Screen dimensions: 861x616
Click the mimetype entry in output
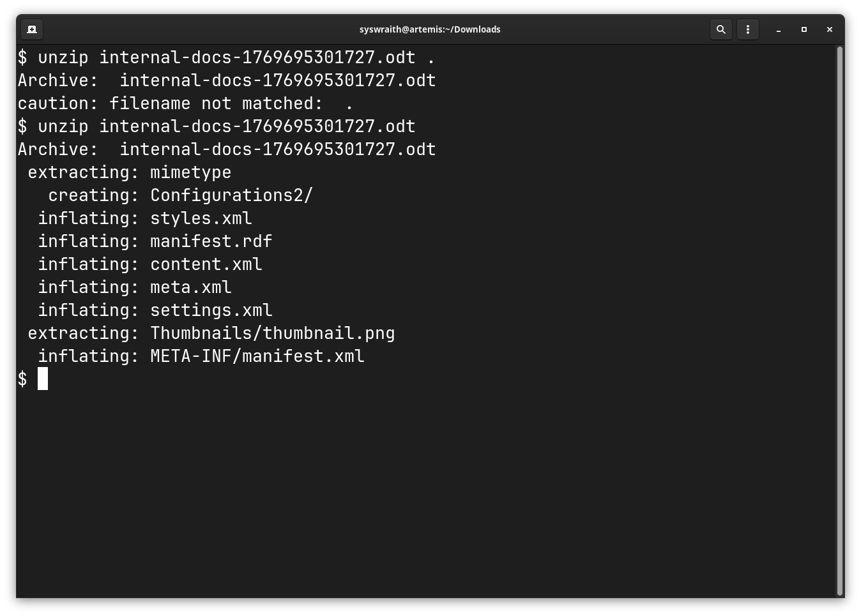tap(191, 172)
